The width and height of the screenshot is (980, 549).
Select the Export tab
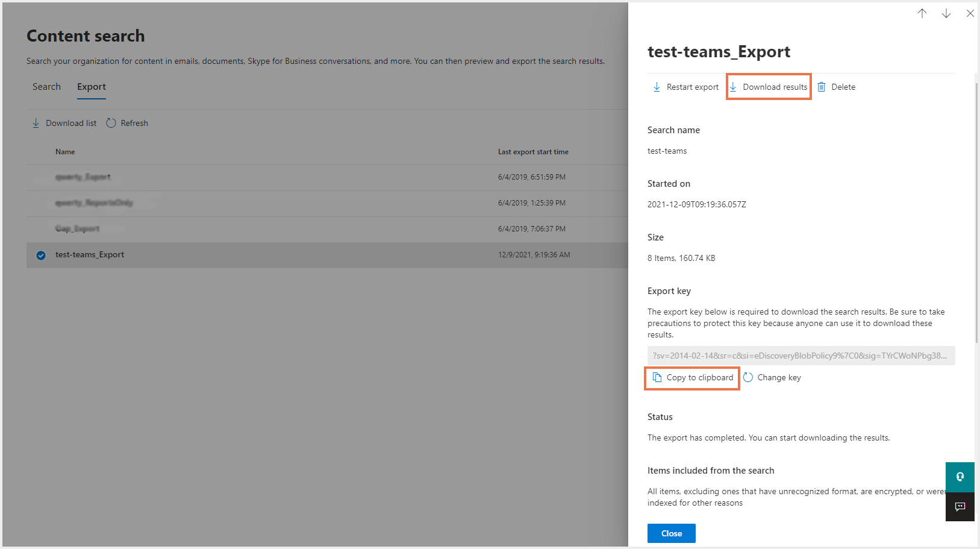click(92, 87)
